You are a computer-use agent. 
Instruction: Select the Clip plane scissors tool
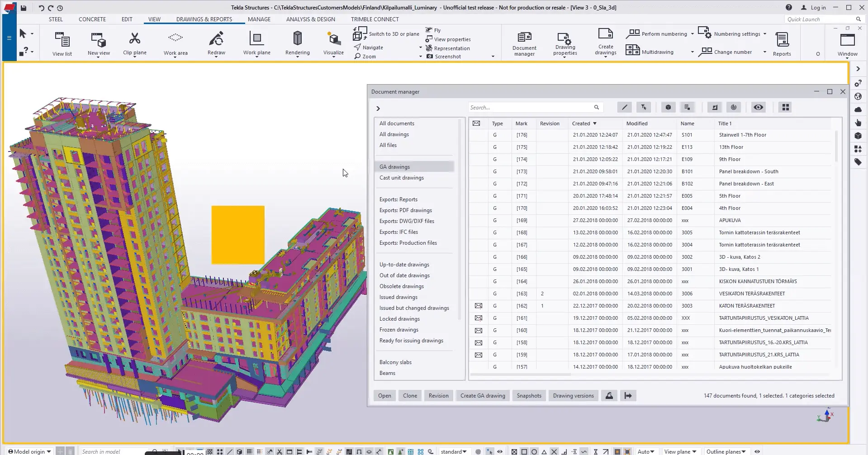tap(135, 43)
